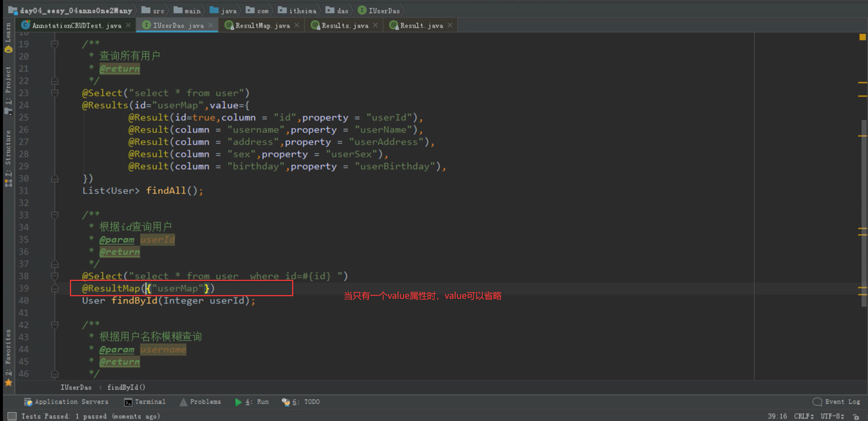
Task: Click the findById() breadcrumb at bottom
Action: [x=126, y=388]
